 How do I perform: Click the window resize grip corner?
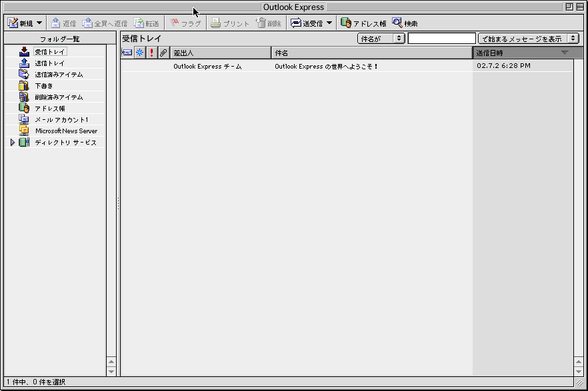(x=579, y=382)
